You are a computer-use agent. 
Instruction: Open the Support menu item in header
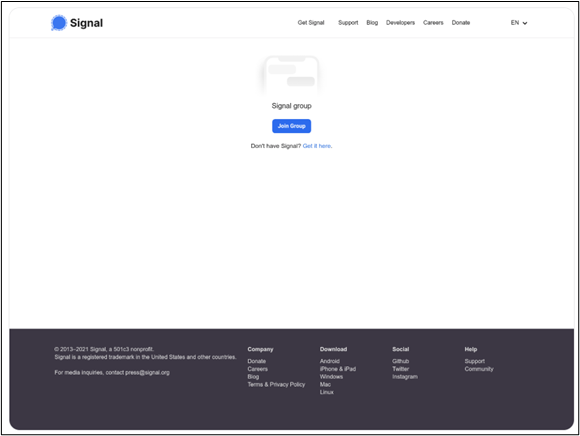[x=348, y=23]
